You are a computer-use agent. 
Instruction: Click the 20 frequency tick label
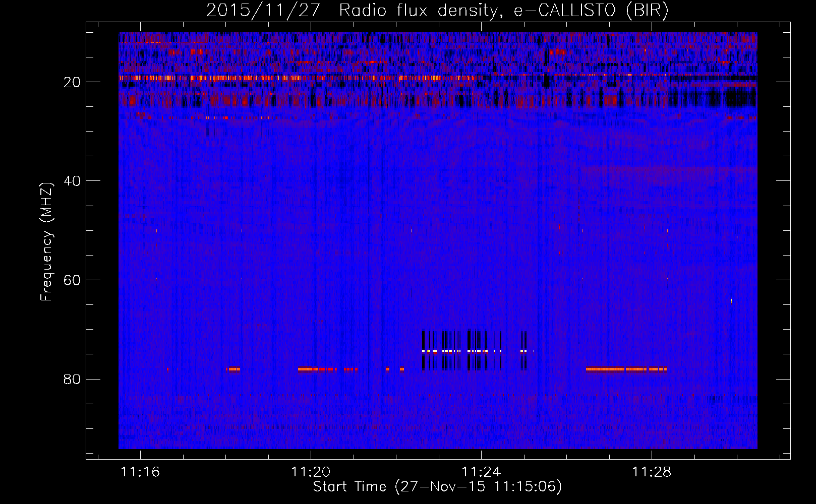73,82
